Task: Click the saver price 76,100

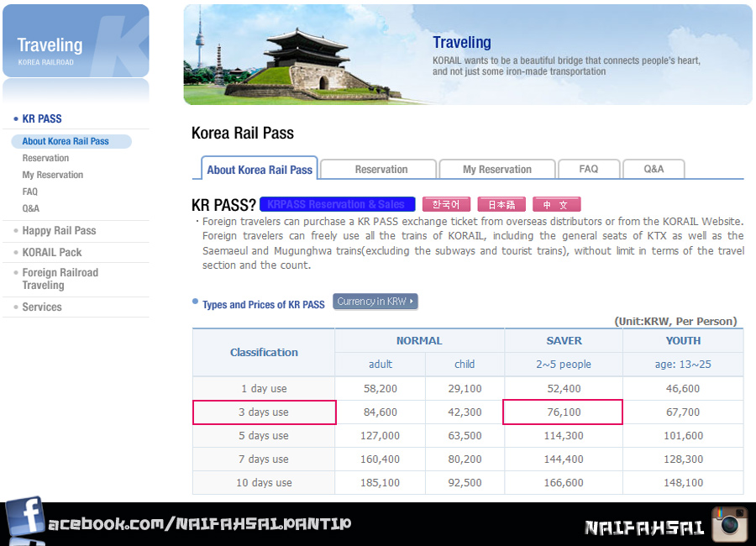Action: pyautogui.click(x=564, y=412)
